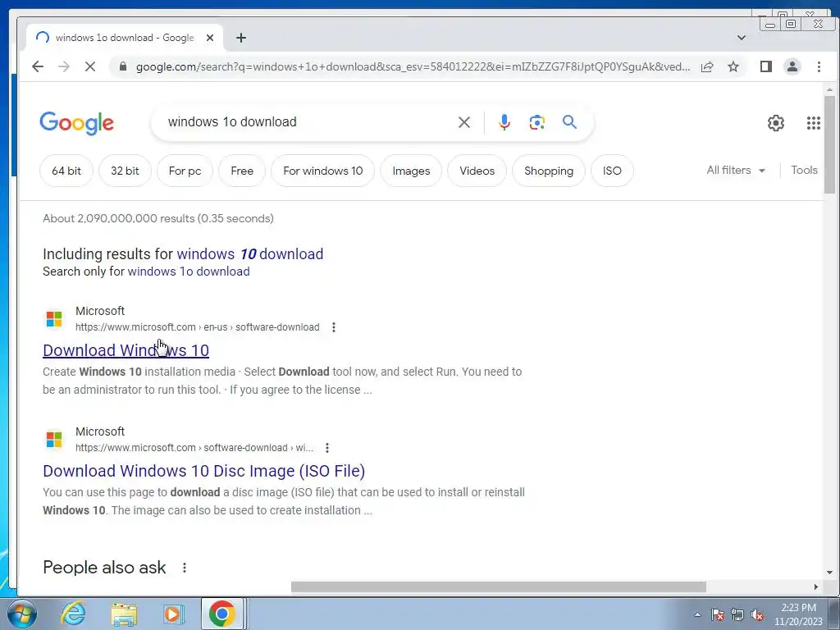
Task: Go to the Google homepage logo
Action: (76, 123)
